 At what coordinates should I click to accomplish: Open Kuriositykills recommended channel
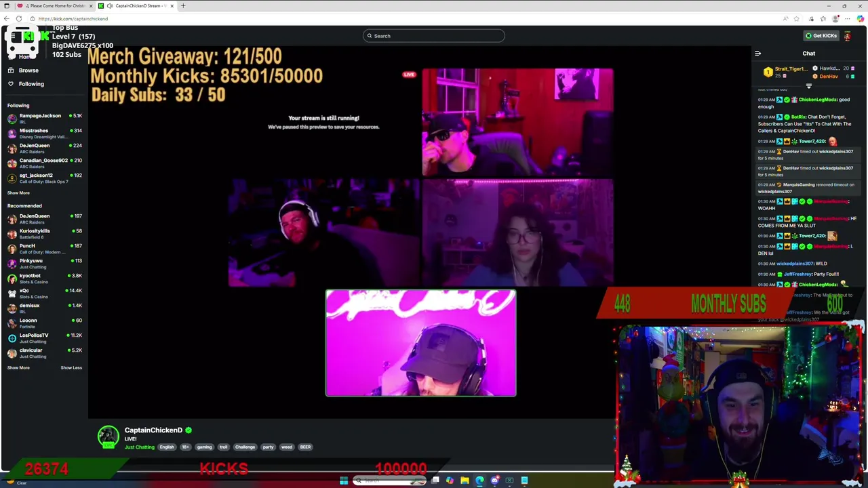coord(44,233)
